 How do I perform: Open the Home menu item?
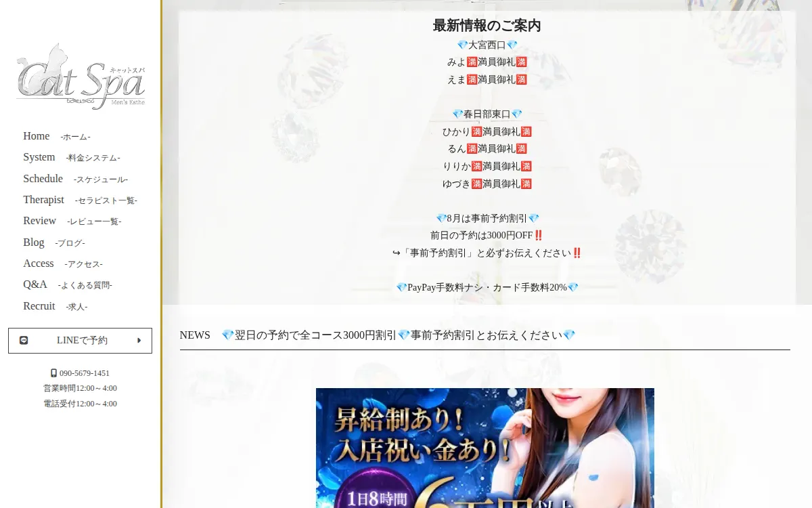[x=56, y=136]
